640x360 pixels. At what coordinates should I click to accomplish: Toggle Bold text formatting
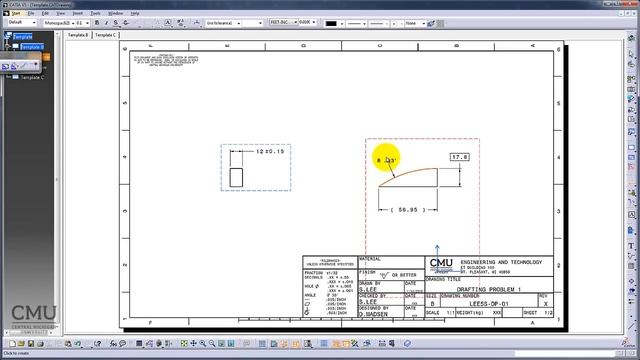[97, 23]
